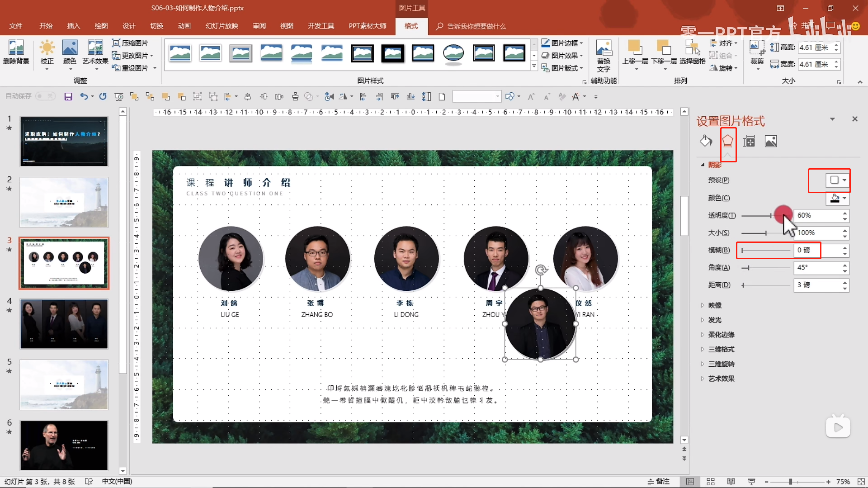Open Artistic Effects (艺术效果) in ribbon
Screen dimensions: 868x488
coord(95,54)
